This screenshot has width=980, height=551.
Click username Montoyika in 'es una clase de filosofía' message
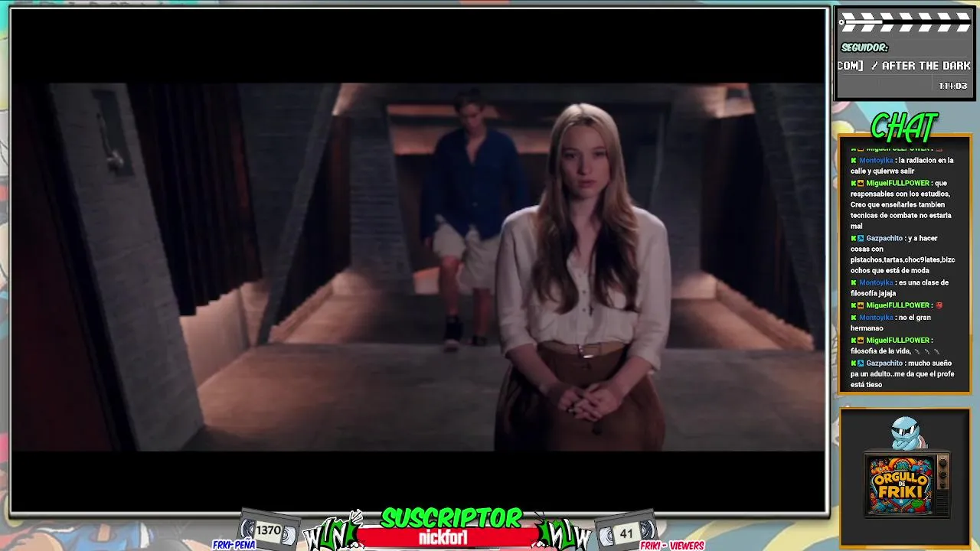(x=875, y=282)
